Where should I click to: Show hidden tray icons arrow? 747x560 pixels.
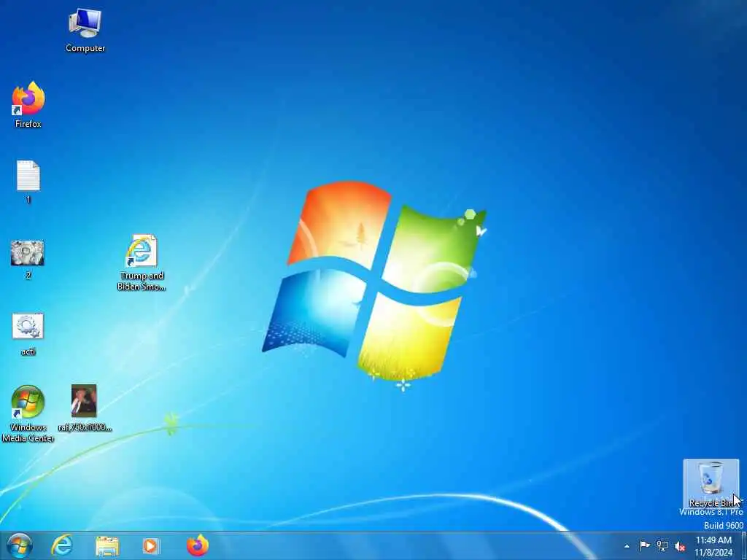click(627, 546)
